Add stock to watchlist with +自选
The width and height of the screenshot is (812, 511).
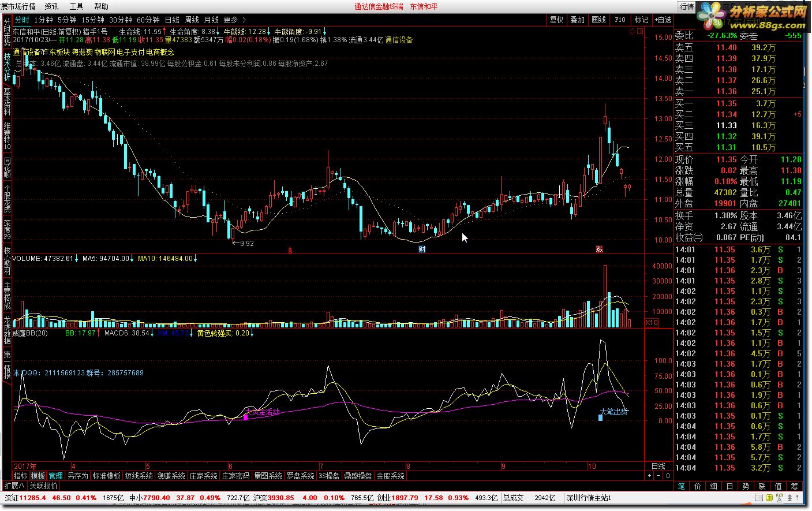pyautogui.click(x=663, y=20)
